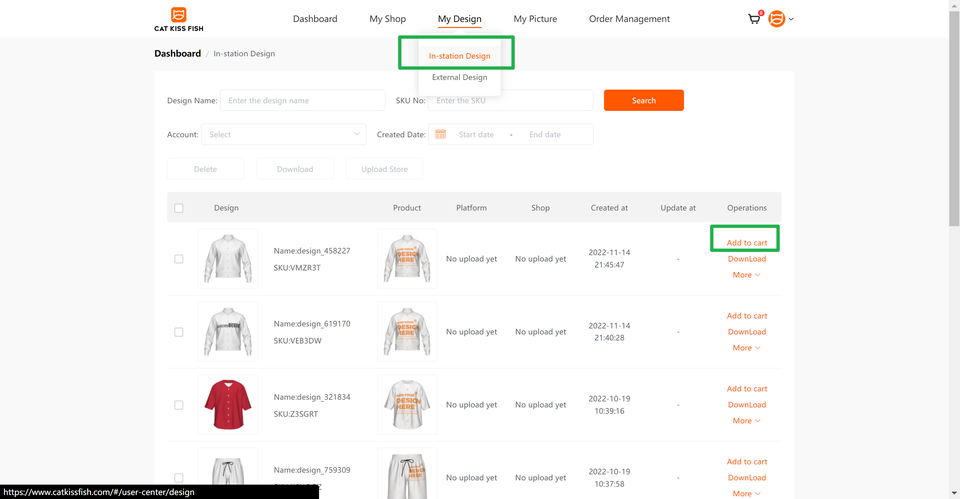Image resolution: width=960 pixels, height=499 pixels.
Task: Click the Cat Kiss Fish logo
Action: [x=178, y=19]
